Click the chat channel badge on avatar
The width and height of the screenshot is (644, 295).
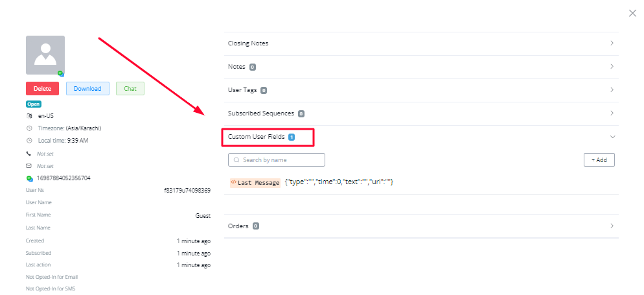(61, 74)
